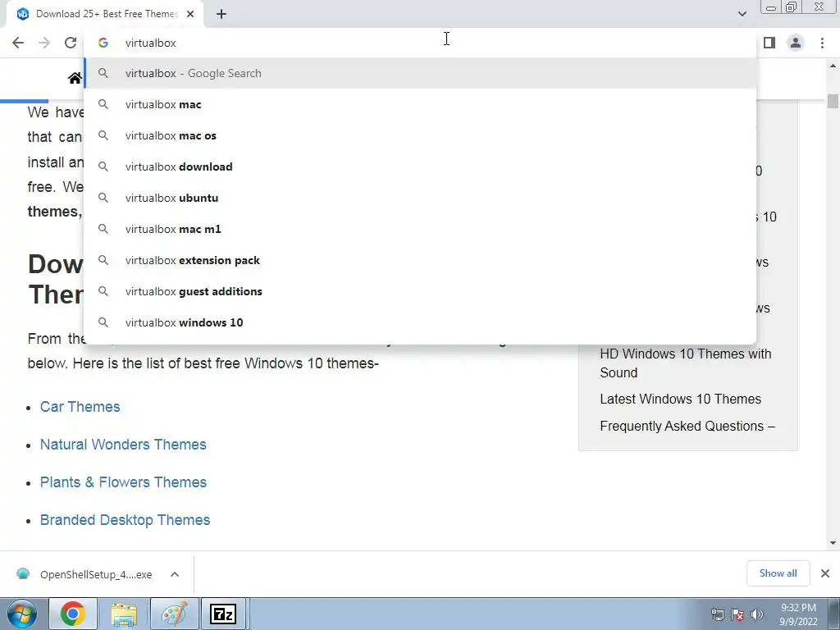Open a new tab with plus button
Image resolution: width=840 pixels, height=630 pixels.
coord(221,14)
